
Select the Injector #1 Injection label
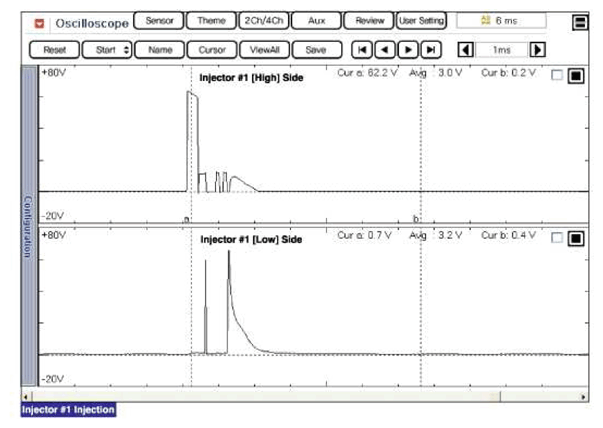click(x=69, y=410)
